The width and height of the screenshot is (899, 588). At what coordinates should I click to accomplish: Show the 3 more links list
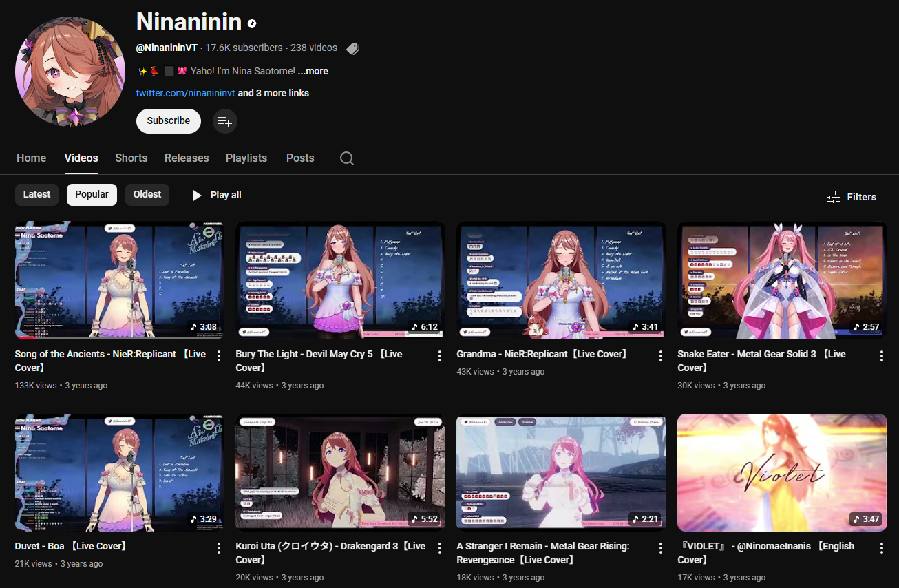(x=273, y=93)
